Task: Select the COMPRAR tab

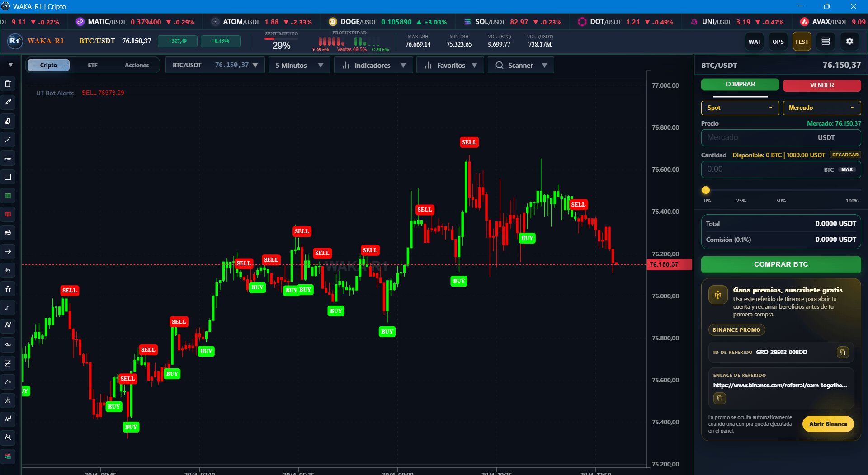Action: [x=740, y=85]
